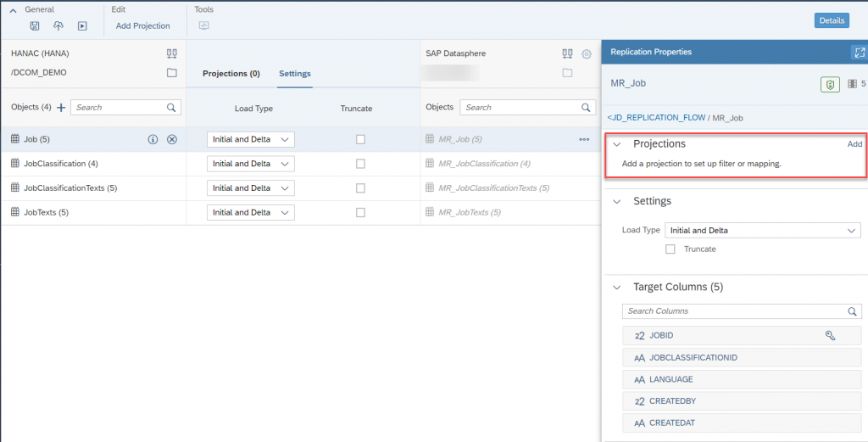Image resolution: width=868 pixels, height=442 pixels.
Task: Click the Load Type column header
Action: coord(253,109)
